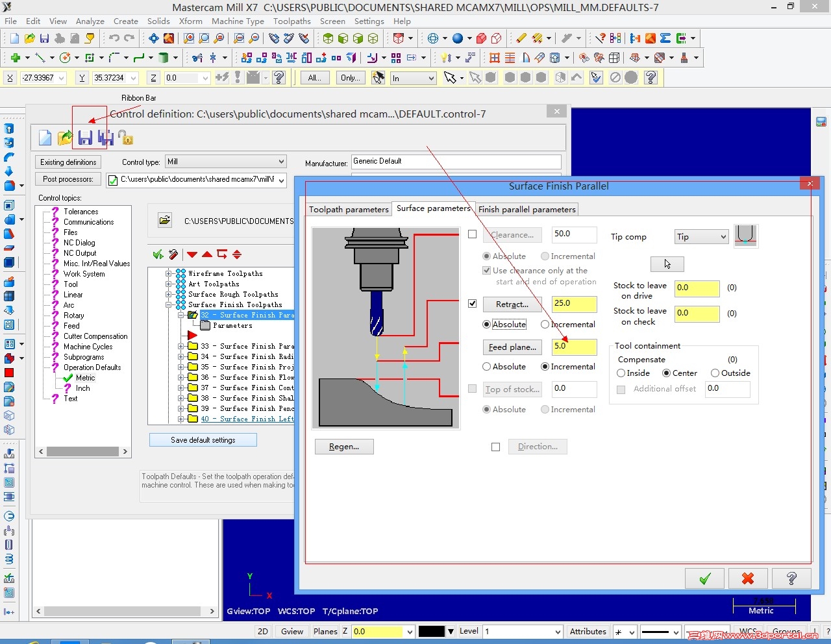The image size is (831, 644).
Task: Click the Create circle icon
Action: [x=64, y=58]
